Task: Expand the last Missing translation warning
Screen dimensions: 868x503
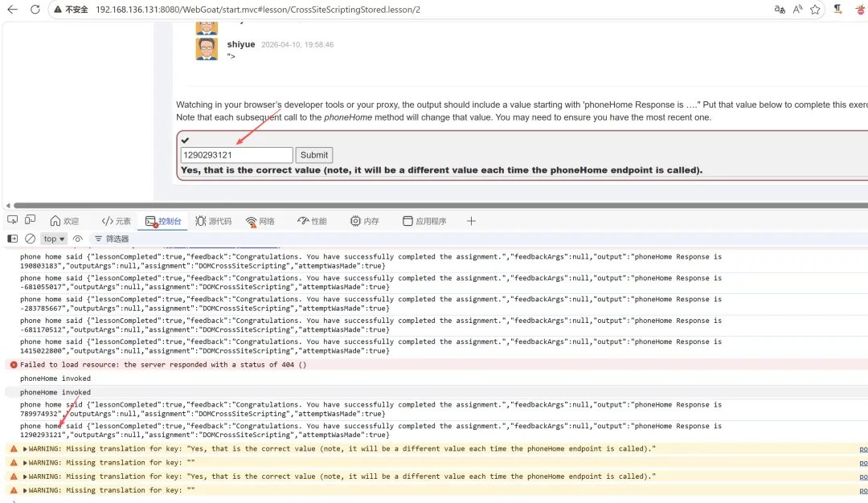Action: [25, 490]
